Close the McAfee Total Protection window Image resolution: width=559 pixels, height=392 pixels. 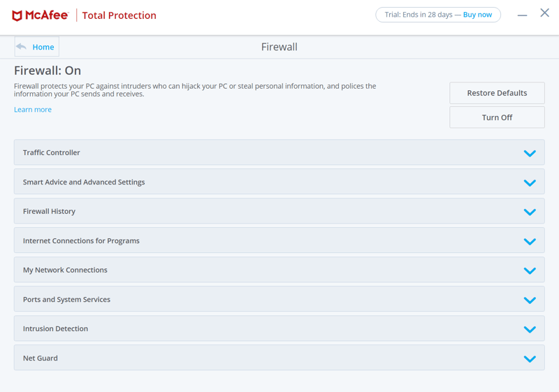coord(545,13)
